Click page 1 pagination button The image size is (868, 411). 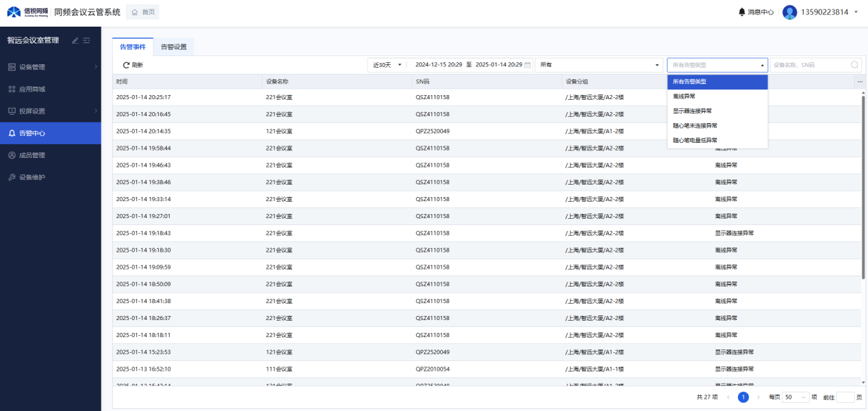[x=743, y=397]
